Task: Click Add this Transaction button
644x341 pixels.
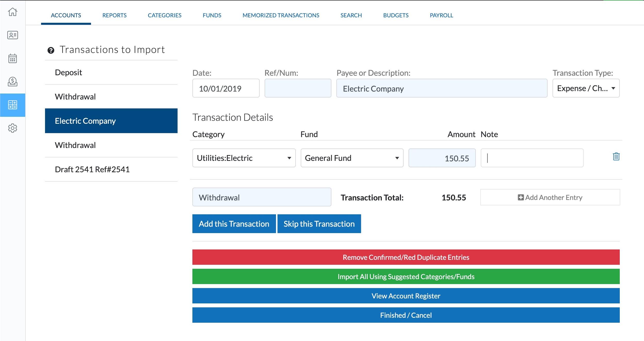Action: (234, 223)
